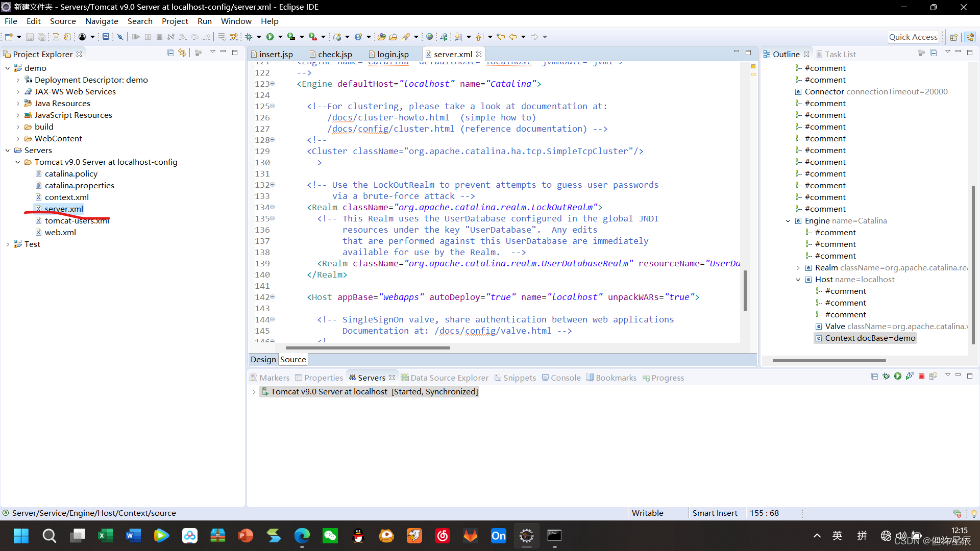Open the Navigate menu
980x551 pixels.
101,21
